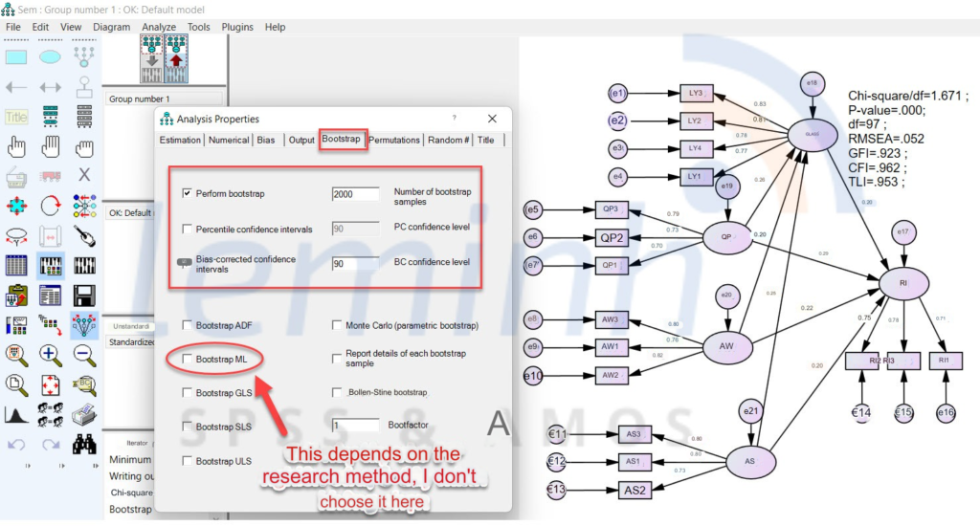Tick the Bootstrap ML checkbox
The width and height of the screenshot is (980, 526).
point(187,359)
